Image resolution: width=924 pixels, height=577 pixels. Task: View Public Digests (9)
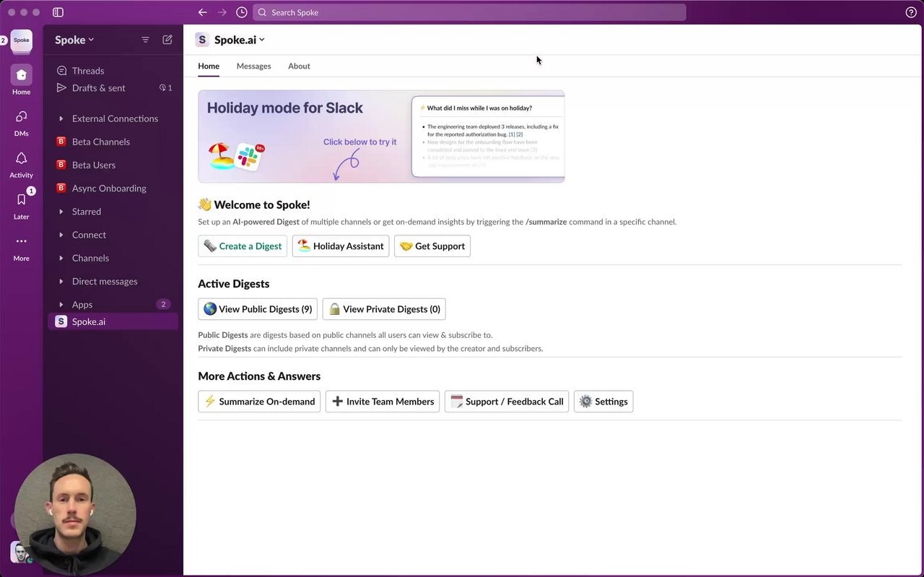click(x=257, y=308)
